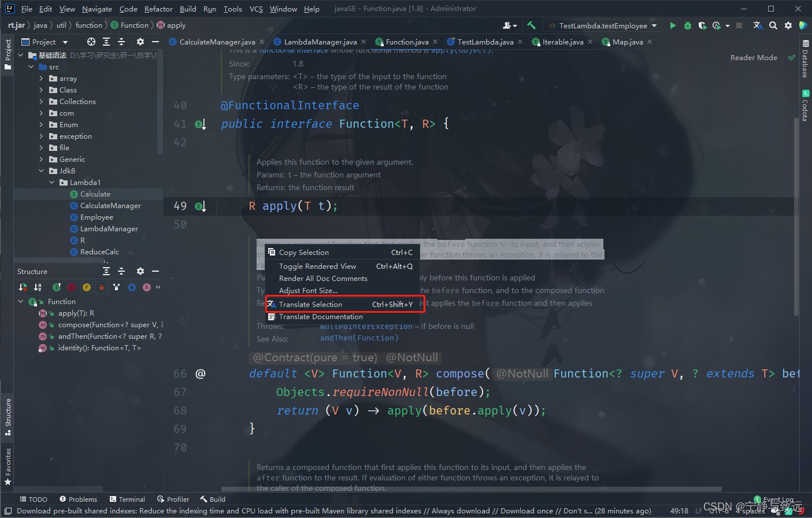
Task: Toggle Show Inherited in Structure toolbar
Action: pos(57,287)
